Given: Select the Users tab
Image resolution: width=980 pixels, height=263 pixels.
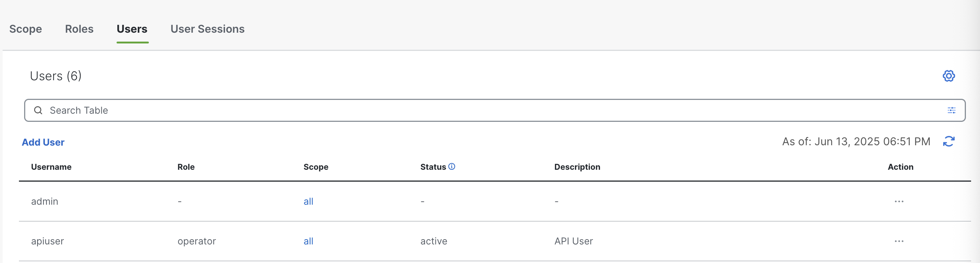Looking at the screenshot, I should click(132, 29).
